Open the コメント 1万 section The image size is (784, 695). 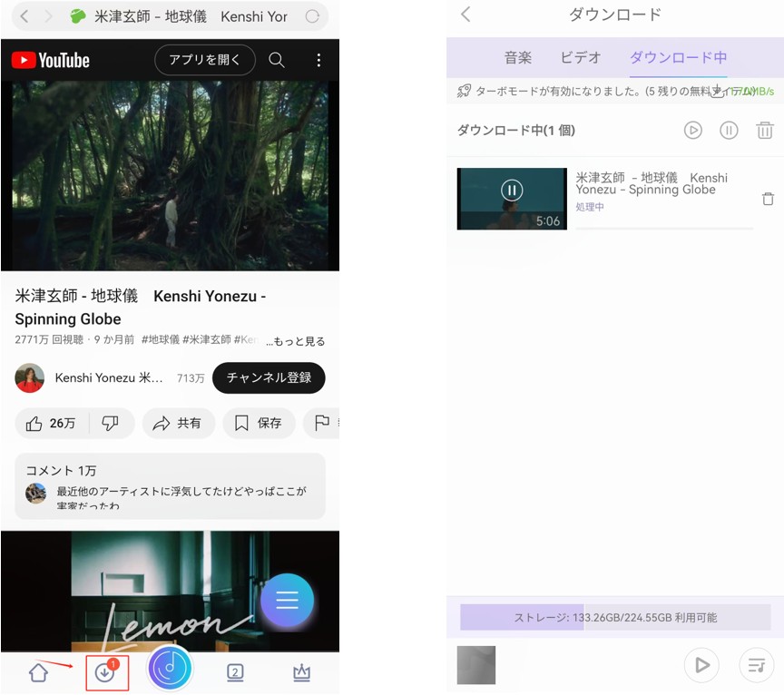(170, 486)
